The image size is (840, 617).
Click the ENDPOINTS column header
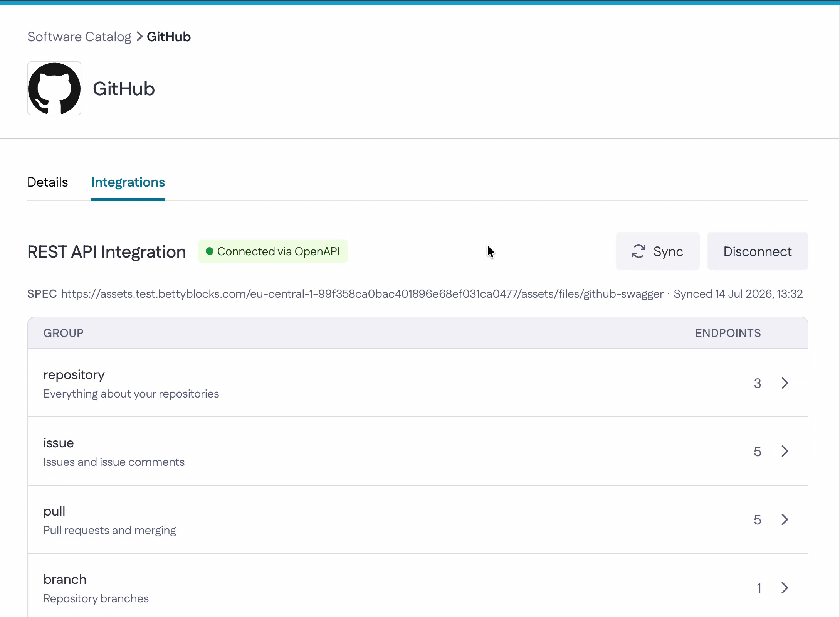[728, 333]
